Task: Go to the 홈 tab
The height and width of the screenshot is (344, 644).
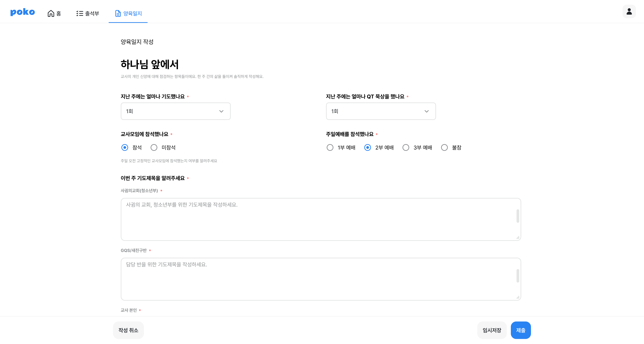Action: [59, 13]
